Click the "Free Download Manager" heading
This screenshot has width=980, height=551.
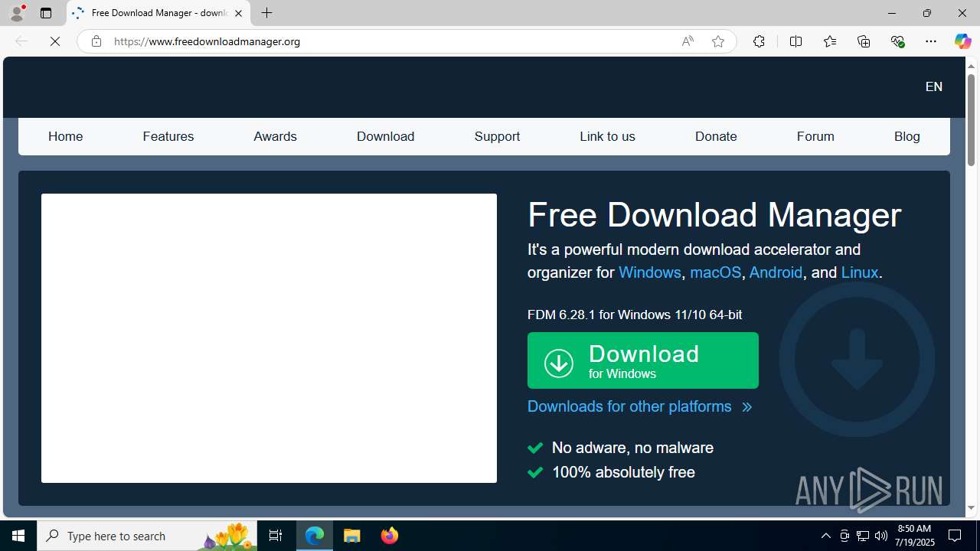click(x=714, y=215)
